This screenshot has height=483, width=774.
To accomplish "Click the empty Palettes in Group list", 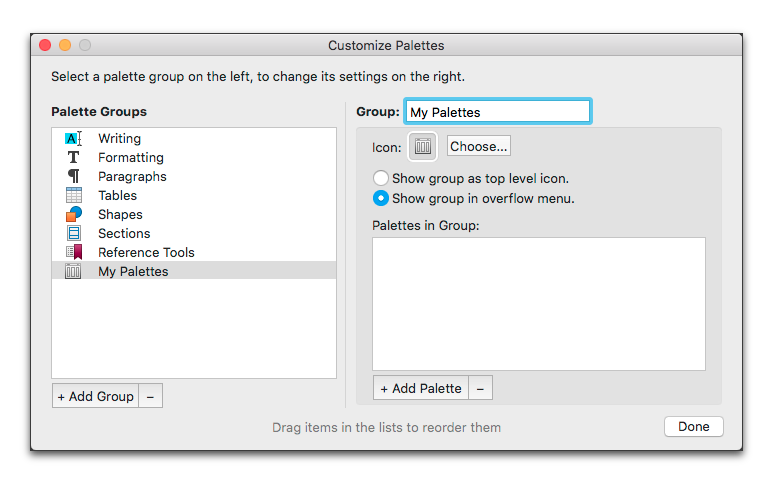I will [x=538, y=304].
